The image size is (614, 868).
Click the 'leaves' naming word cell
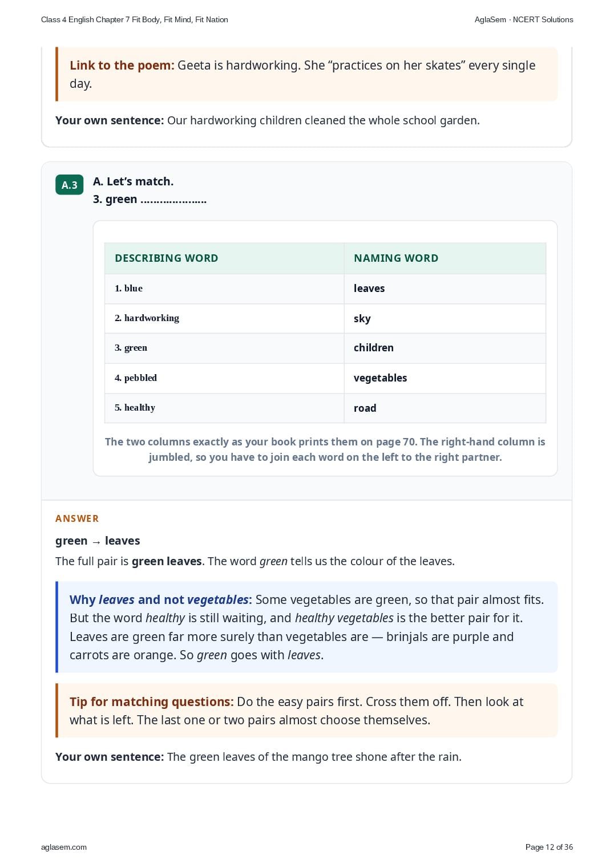tap(445, 289)
